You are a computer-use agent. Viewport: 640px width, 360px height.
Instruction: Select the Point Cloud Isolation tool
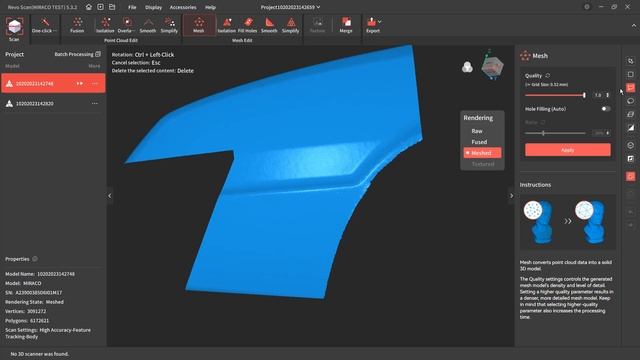pyautogui.click(x=105, y=25)
